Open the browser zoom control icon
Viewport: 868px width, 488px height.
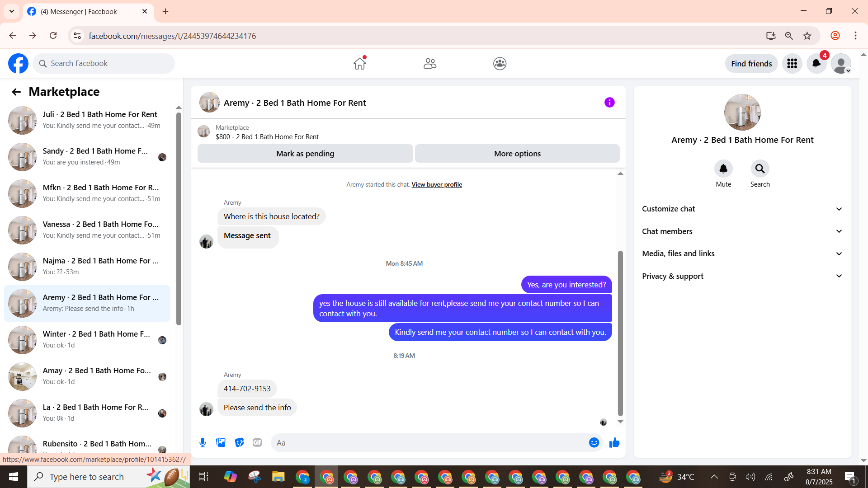coord(789,36)
